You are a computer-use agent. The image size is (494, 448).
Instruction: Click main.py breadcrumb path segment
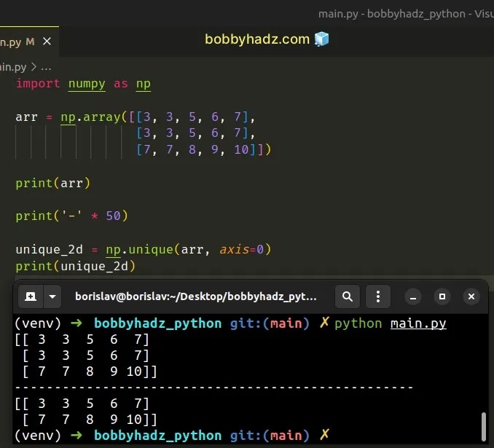(x=13, y=67)
